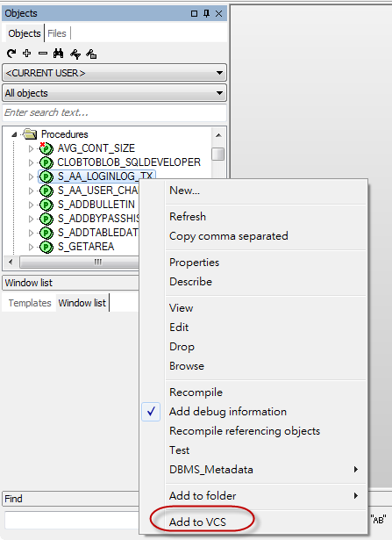Toggle Add debug information checkmark
This screenshot has width=392, height=540.
[x=151, y=412]
